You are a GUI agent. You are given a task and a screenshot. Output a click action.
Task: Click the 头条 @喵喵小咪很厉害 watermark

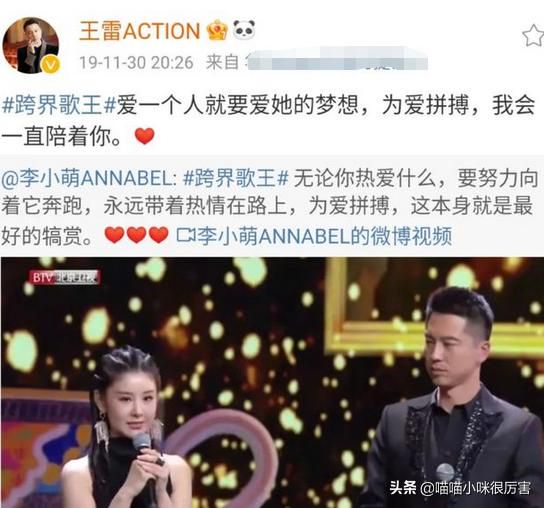(460, 488)
